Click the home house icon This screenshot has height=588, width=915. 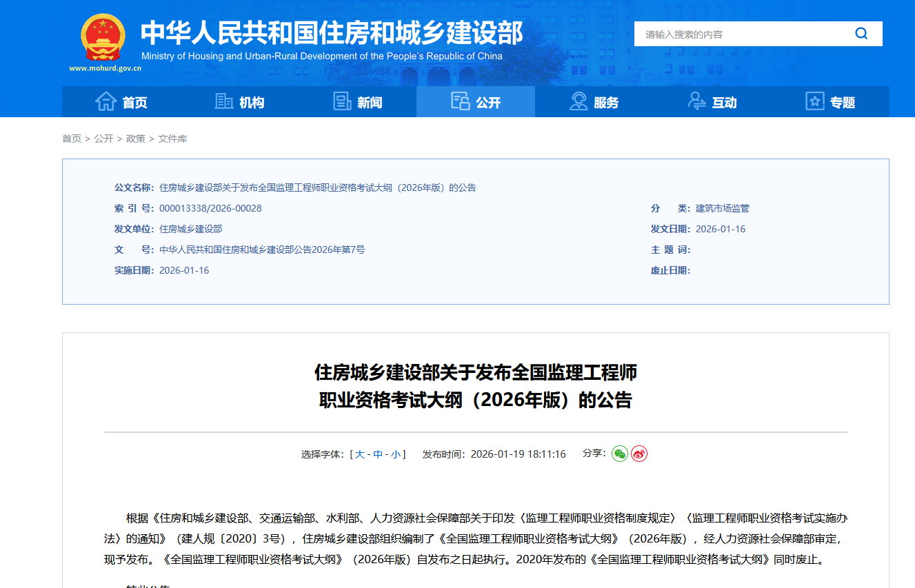(x=105, y=101)
